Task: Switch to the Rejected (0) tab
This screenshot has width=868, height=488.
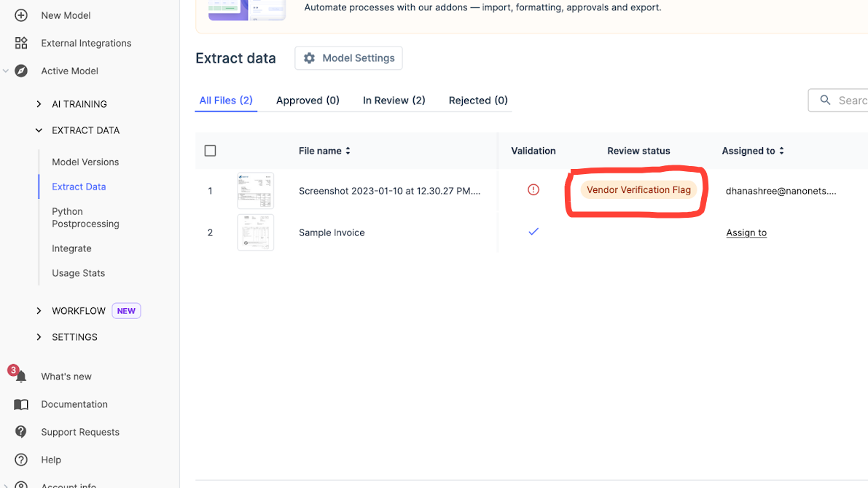Action: 478,101
